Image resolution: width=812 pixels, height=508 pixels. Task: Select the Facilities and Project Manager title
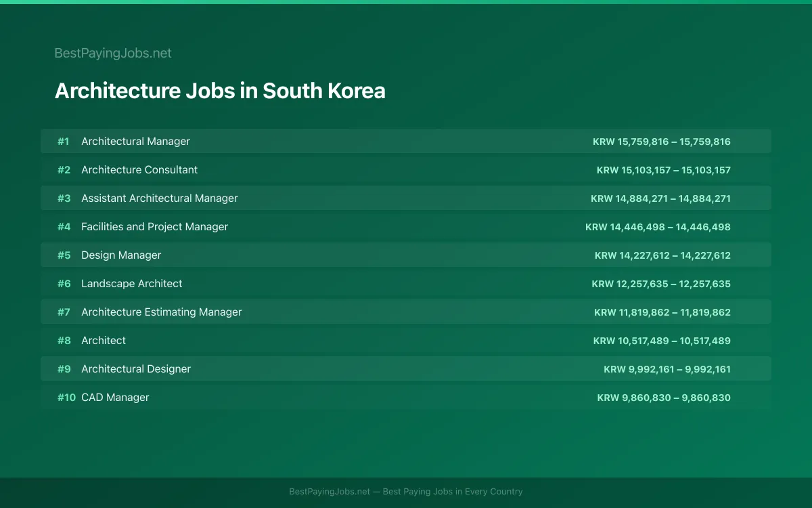click(x=154, y=226)
